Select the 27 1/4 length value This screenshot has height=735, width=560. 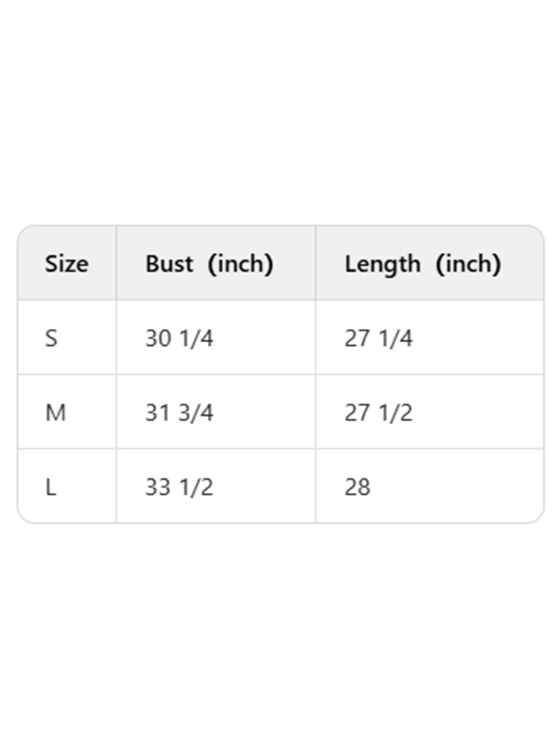click(378, 339)
